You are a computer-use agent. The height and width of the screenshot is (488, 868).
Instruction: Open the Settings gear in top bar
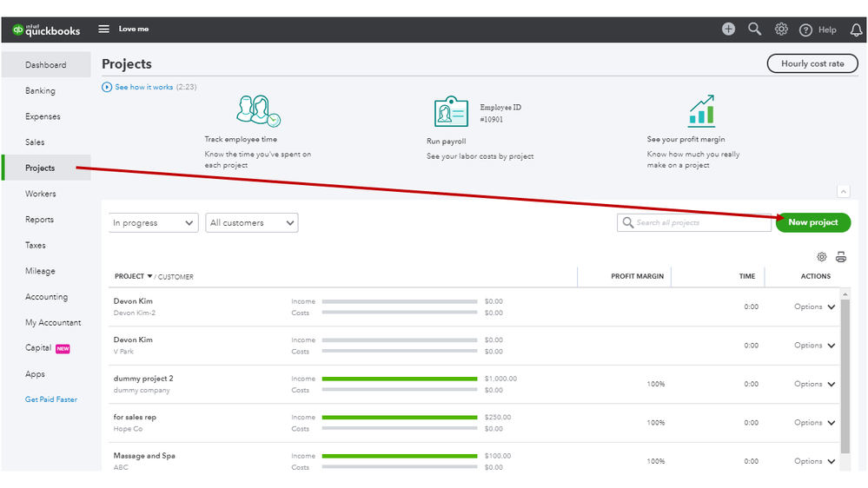[781, 30]
